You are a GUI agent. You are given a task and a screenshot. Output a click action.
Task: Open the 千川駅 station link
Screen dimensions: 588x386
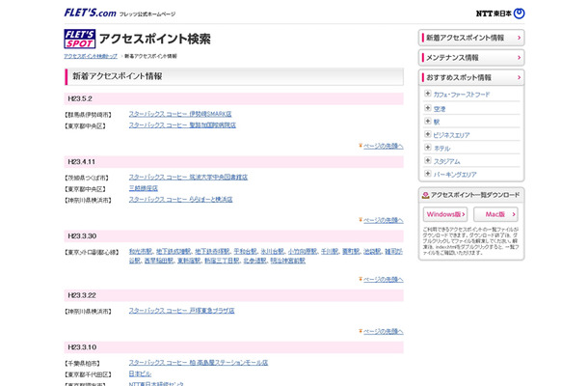[330, 251]
